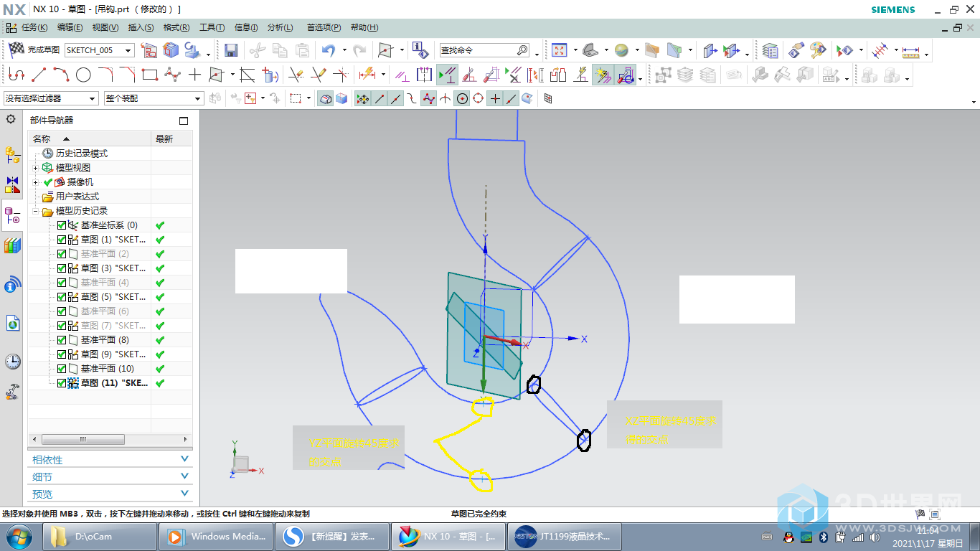Viewport: 980px width, 551px height.
Task: Open the 首选项(P) menu
Action: (324, 27)
